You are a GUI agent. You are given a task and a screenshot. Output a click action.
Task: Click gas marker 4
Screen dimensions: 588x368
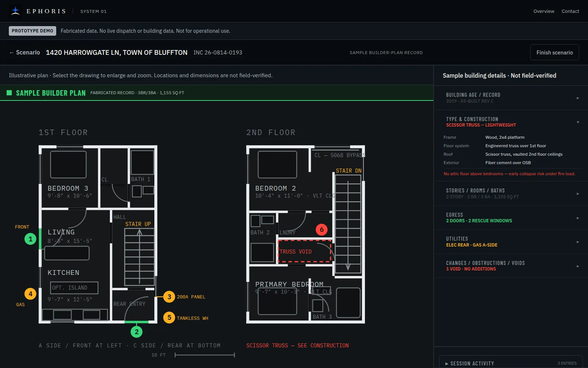31,294
